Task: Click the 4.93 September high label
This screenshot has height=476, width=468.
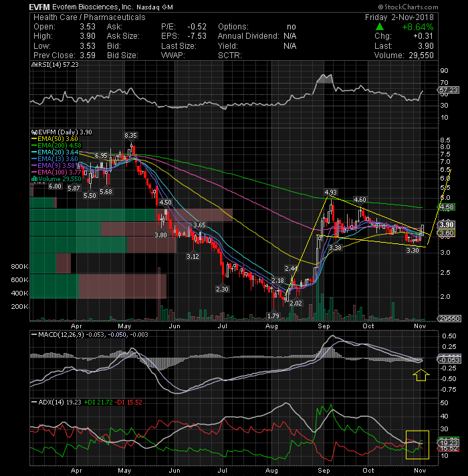Action: pos(330,192)
